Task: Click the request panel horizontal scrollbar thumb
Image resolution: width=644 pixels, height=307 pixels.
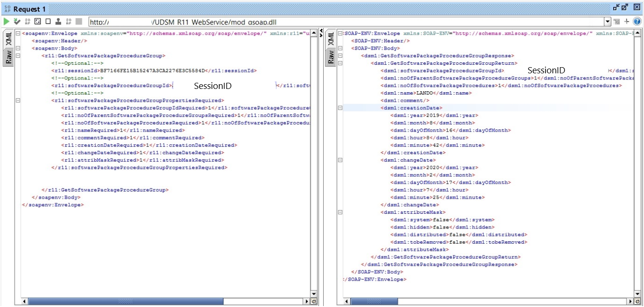Action: 125,301
